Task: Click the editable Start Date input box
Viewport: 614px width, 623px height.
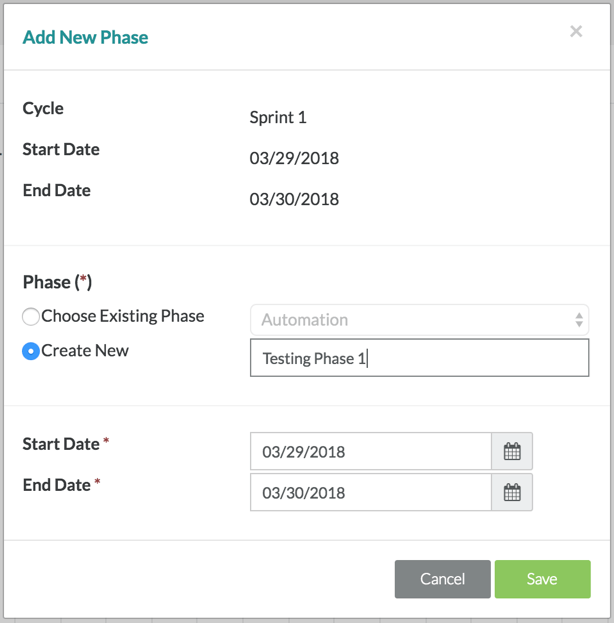Action: tap(370, 452)
